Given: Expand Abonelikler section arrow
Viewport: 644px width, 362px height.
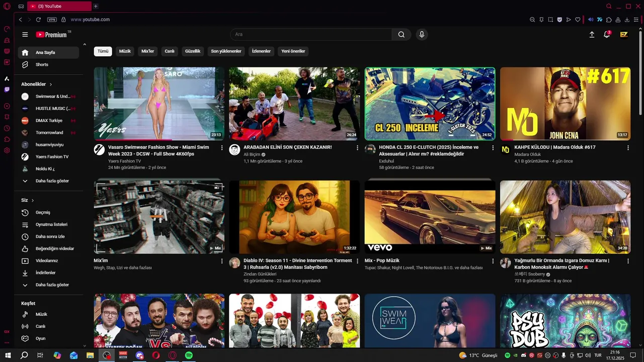Looking at the screenshot, I should tap(51, 84).
